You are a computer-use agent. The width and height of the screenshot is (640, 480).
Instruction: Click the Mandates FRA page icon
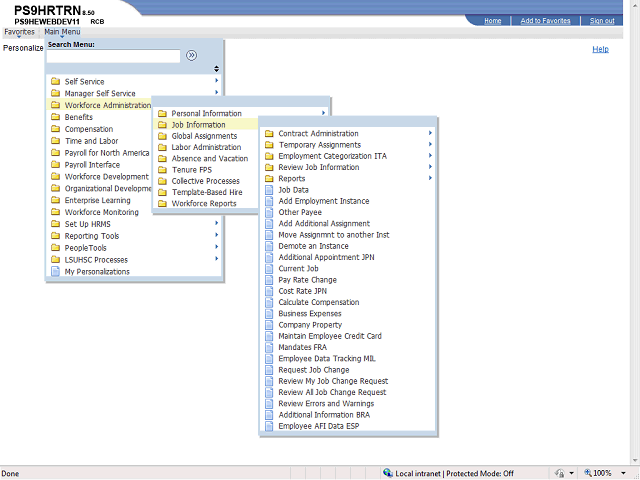[269, 347]
